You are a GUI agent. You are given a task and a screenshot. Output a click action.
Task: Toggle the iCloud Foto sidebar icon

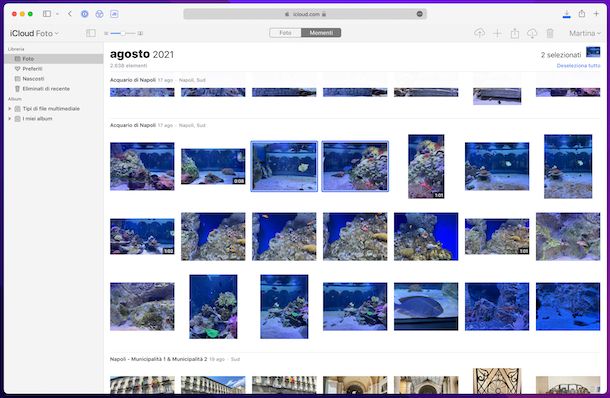coord(91,33)
